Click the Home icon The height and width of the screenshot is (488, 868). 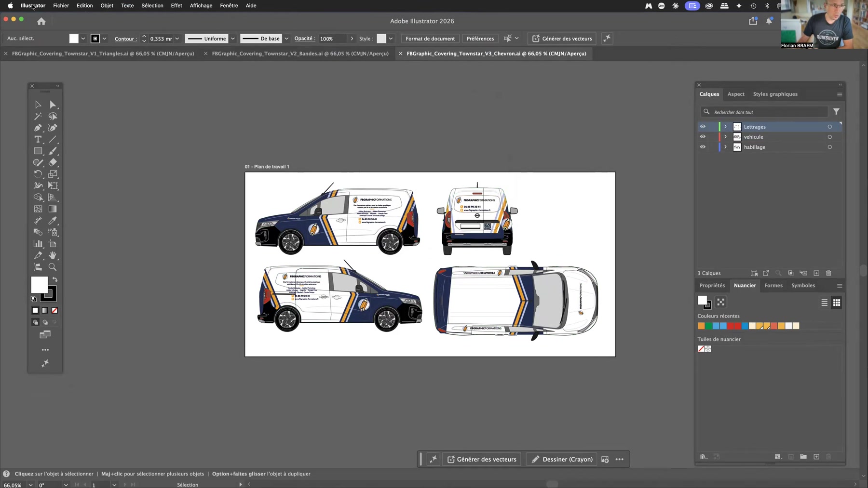(x=41, y=21)
